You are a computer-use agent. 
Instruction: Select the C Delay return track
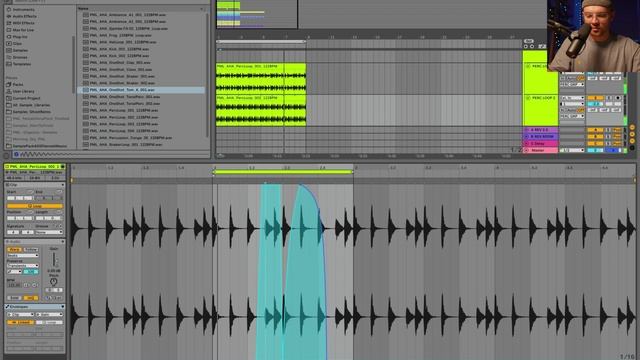(x=542, y=144)
